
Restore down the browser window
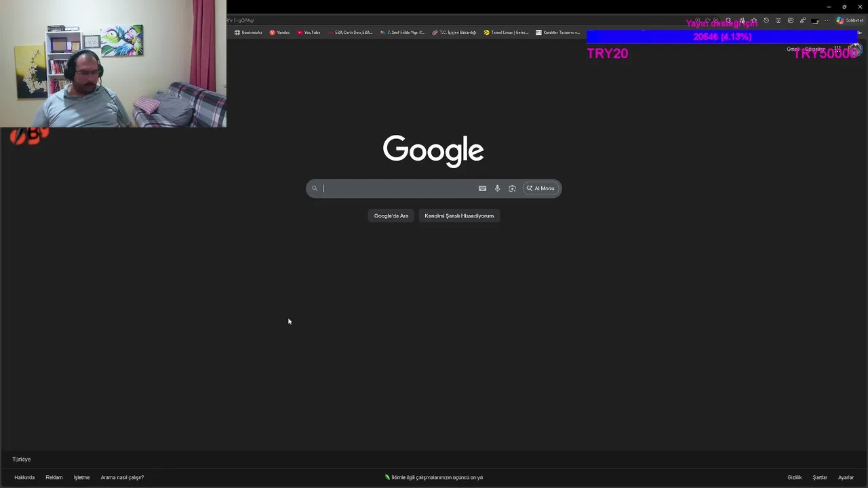coord(844,7)
